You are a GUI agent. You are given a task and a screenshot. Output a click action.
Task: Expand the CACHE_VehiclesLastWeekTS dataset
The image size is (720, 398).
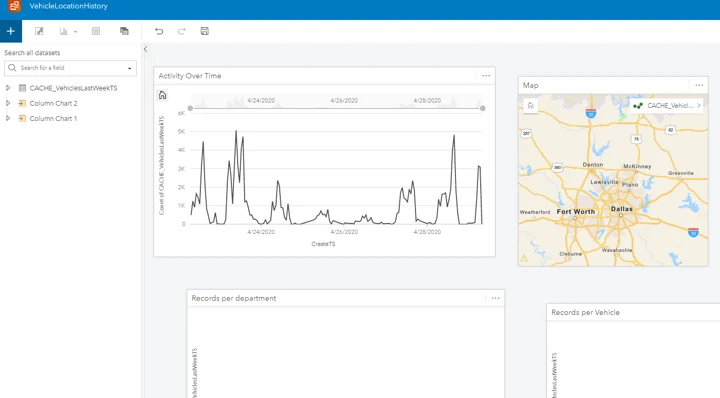[8, 88]
